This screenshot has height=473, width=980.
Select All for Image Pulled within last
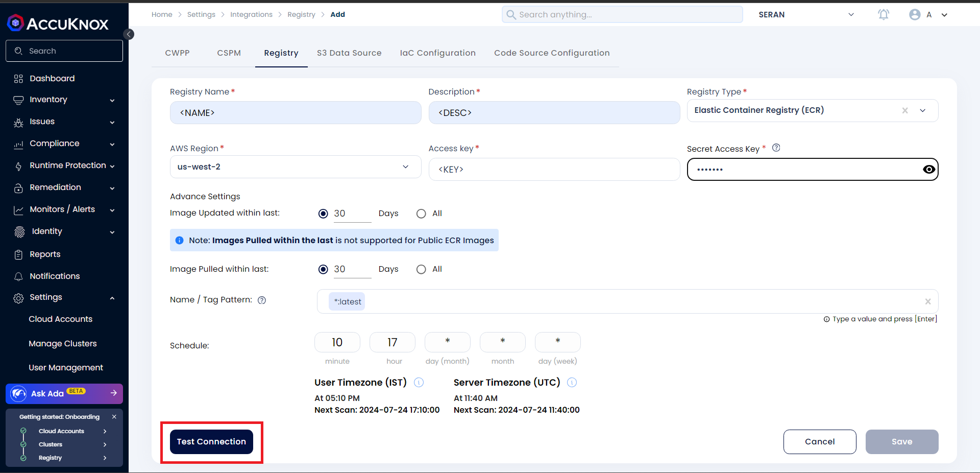click(x=421, y=270)
